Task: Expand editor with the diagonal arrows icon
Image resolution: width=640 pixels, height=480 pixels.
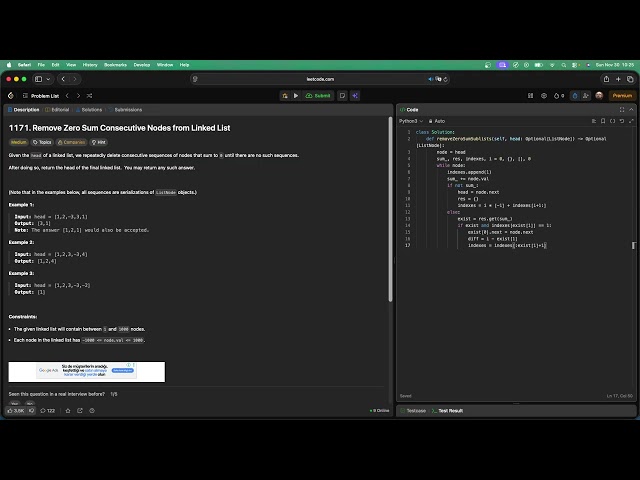Action: pos(631,121)
